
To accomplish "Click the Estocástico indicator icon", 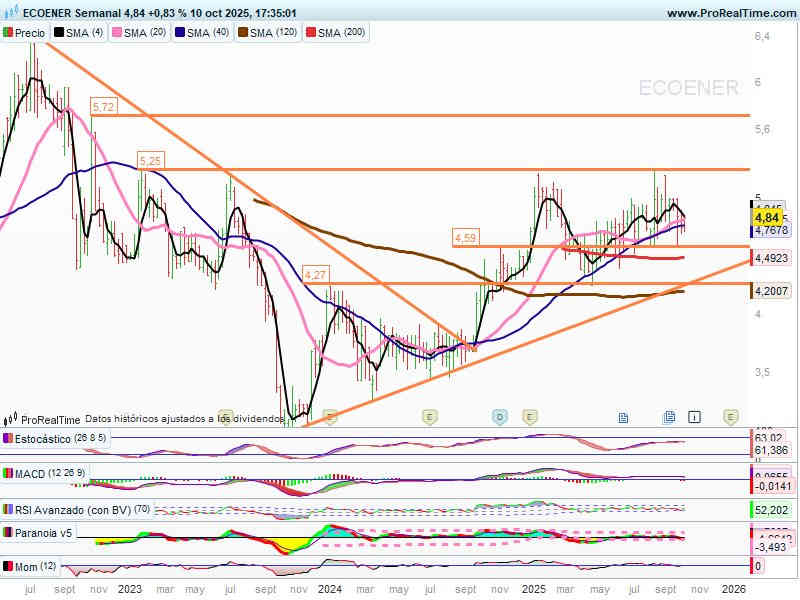I will [x=8, y=439].
